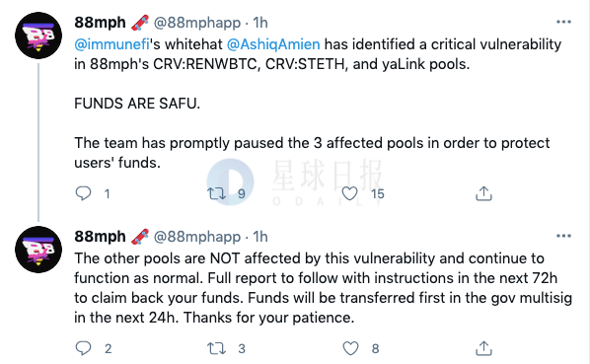590x364 pixels.
Task: Open more options on first tweet
Action: tap(563, 22)
